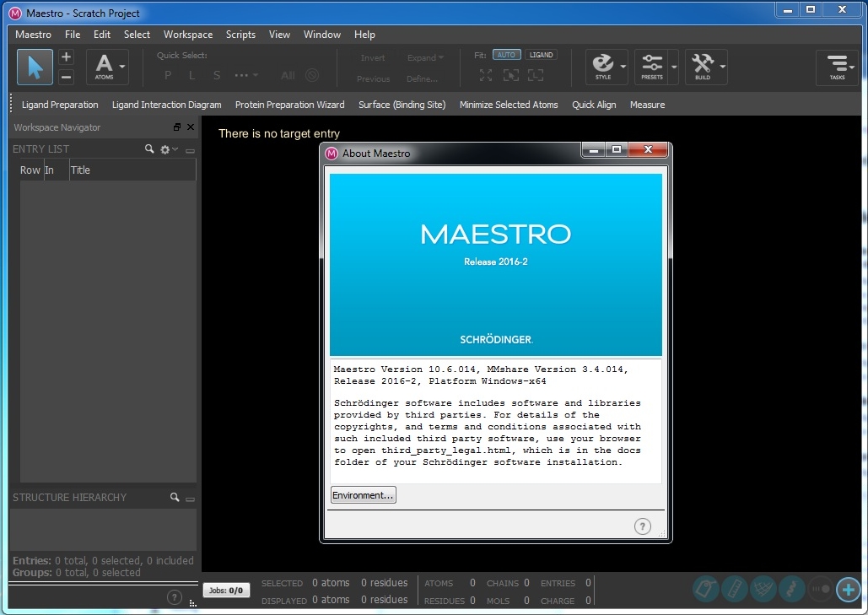
Task: Toggle the LIGAND fit option
Action: (541, 55)
